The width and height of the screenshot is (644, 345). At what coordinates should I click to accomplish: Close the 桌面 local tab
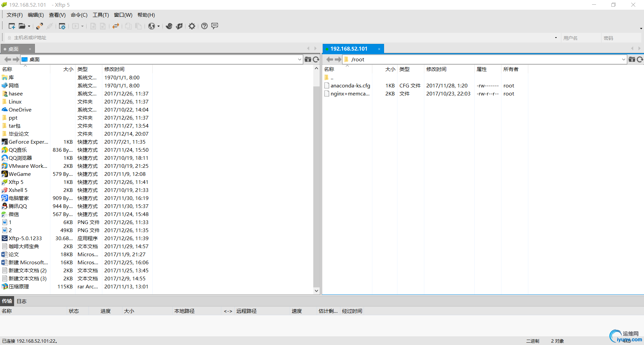30,49
